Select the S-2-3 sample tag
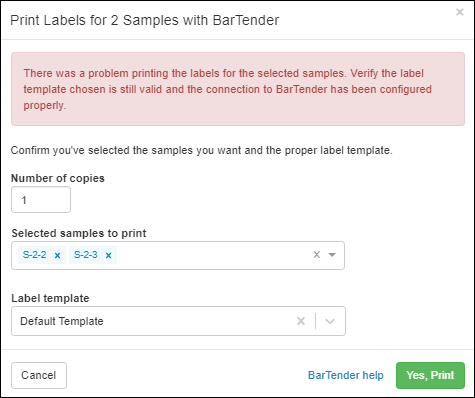 (x=85, y=255)
